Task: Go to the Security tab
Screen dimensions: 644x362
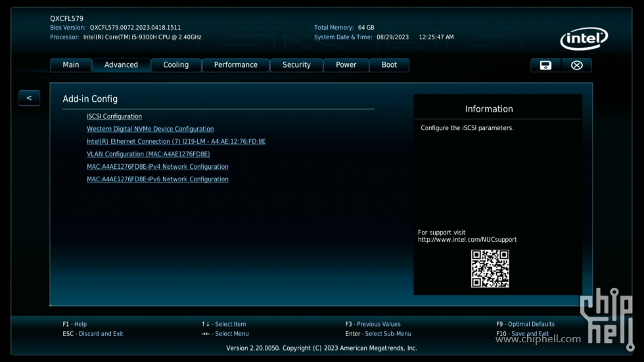Action: click(296, 65)
